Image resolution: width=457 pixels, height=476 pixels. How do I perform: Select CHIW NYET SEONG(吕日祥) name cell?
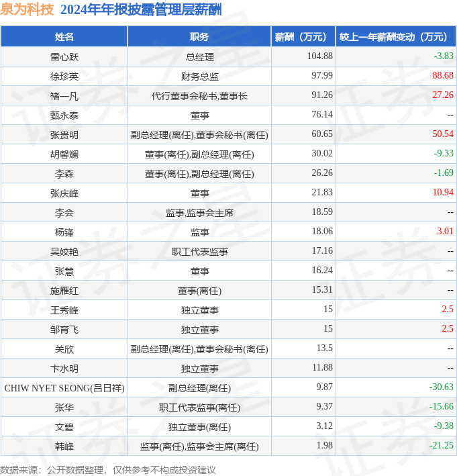coord(64,388)
